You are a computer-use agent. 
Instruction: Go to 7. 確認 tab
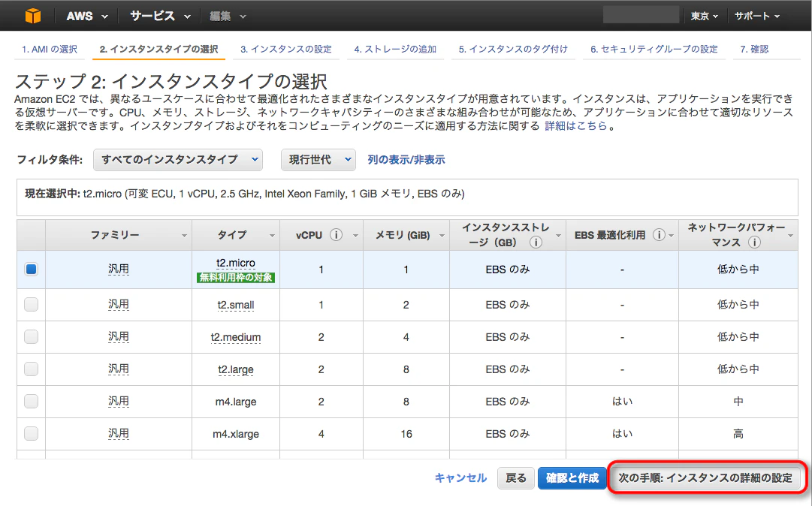coord(754,49)
